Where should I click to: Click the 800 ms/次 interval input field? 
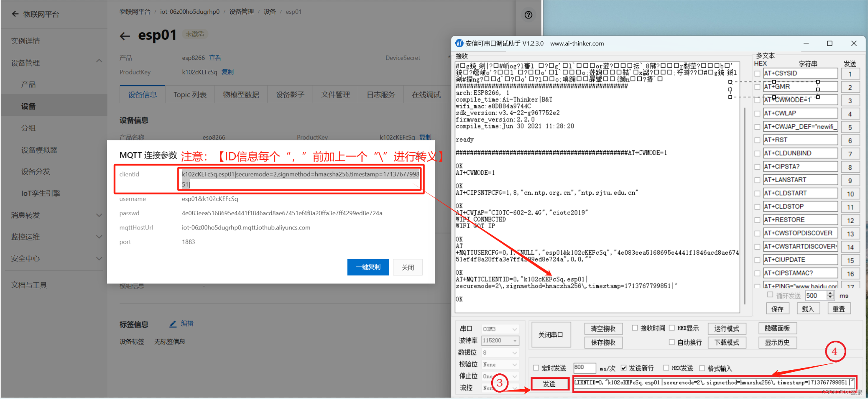click(x=585, y=367)
